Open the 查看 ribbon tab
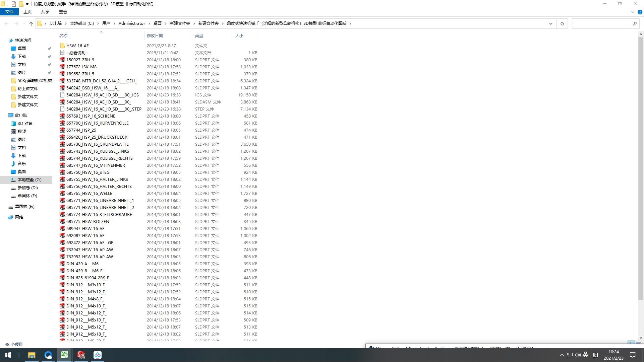The width and height of the screenshot is (644, 362). point(63,12)
